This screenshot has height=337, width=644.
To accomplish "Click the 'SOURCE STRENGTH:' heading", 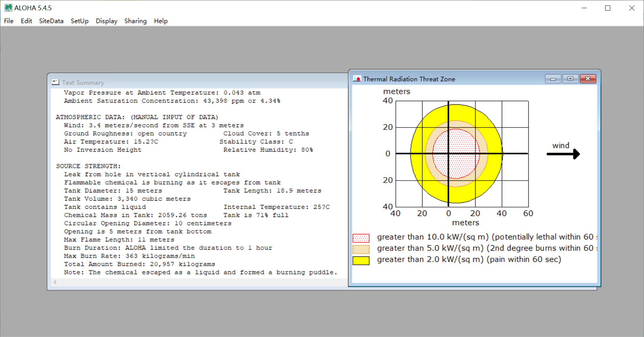I will (x=88, y=166).
